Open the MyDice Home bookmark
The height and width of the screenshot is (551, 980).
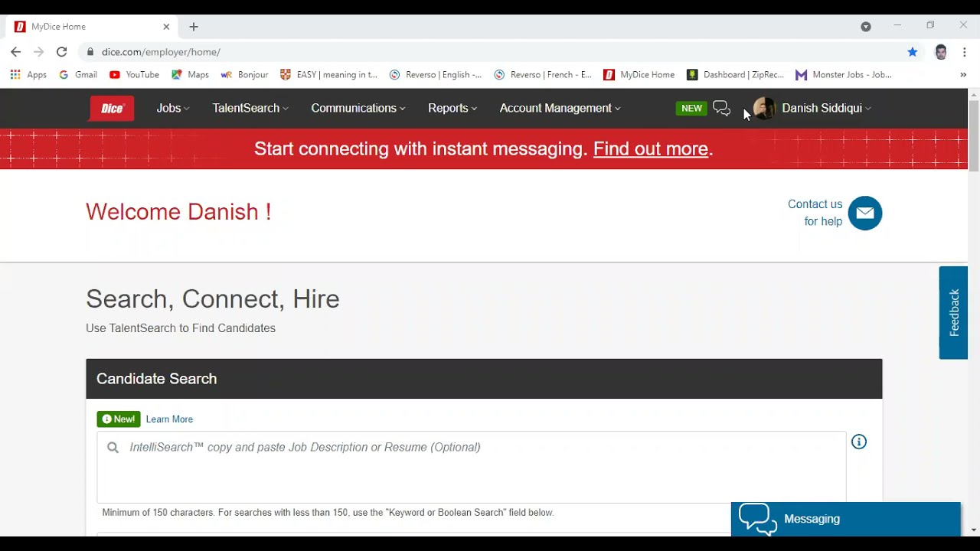639,75
